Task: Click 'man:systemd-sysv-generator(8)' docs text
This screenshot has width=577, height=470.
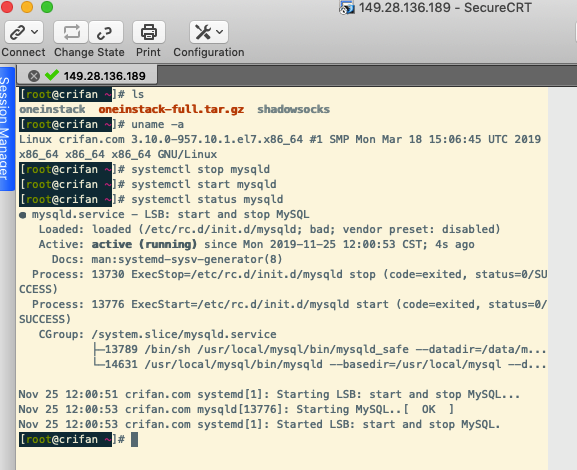Action: 187,259
